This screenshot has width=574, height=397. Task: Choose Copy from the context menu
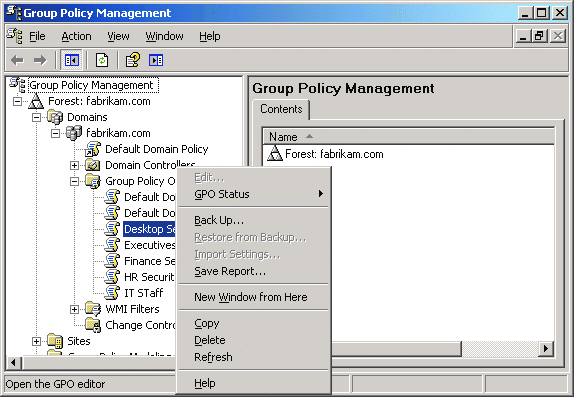pos(254,323)
